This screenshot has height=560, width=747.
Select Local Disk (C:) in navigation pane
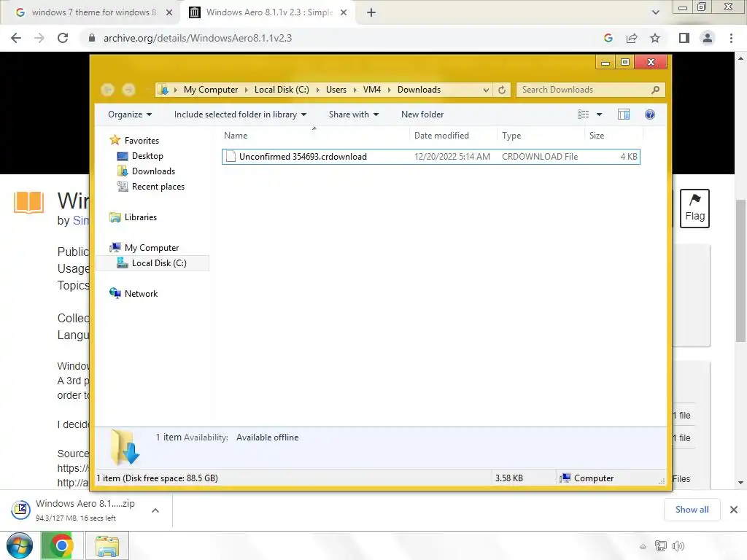[158, 262]
